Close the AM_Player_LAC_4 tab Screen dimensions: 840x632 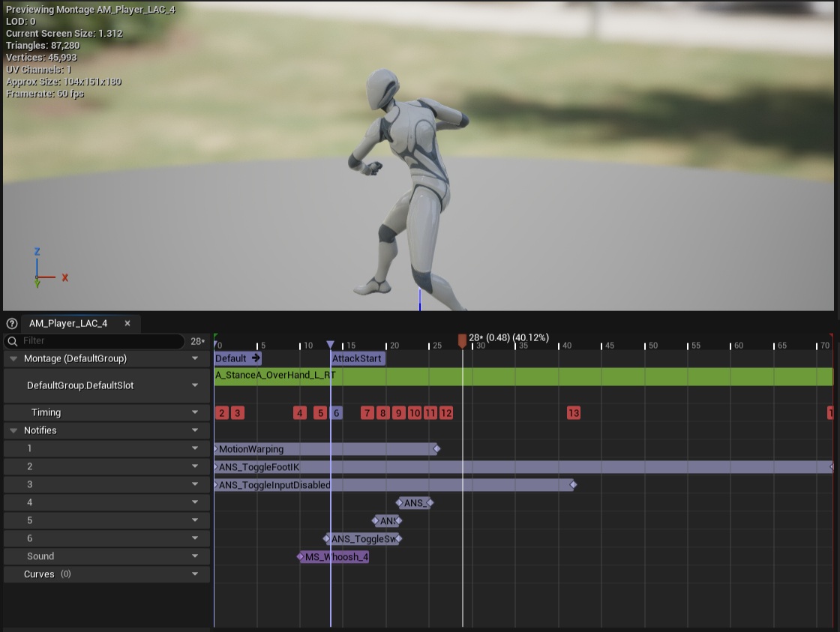point(127,324)
